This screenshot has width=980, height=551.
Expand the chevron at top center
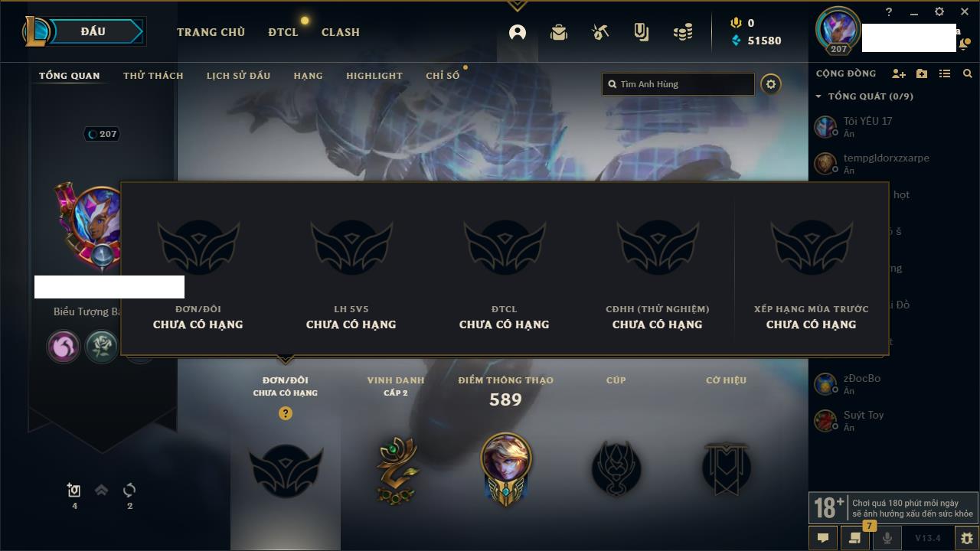[x=517, y=6]
